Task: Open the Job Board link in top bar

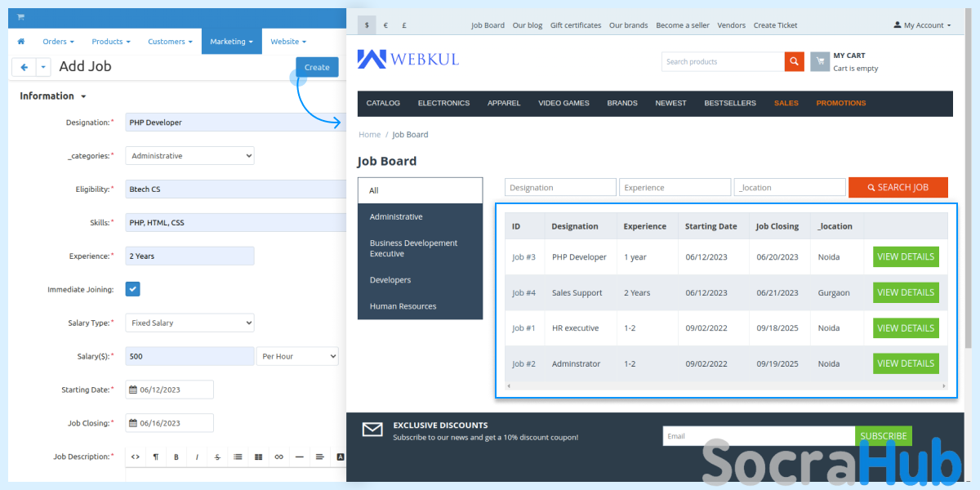Action: [x=488, y=25]
